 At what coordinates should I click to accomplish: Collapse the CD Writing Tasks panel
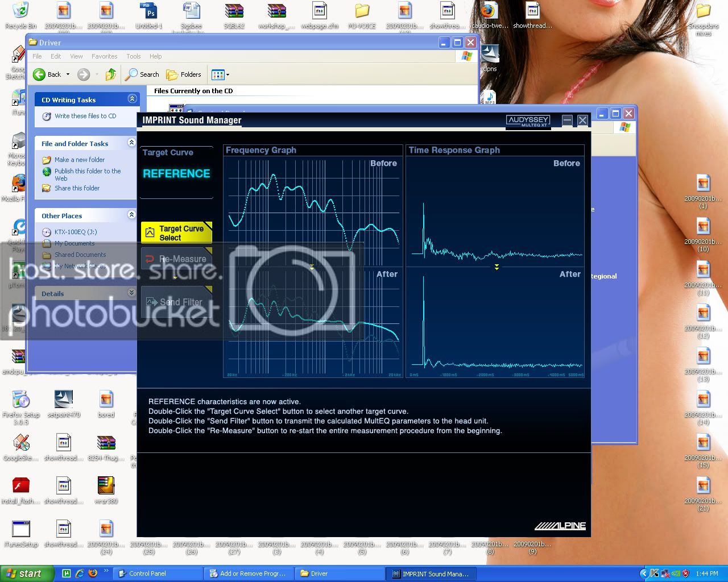pos(132,99)
